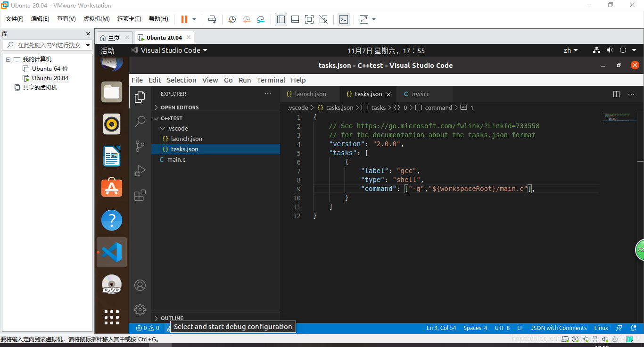Toggle VMware console view button
Image resolution: width=644 pixels, height=347 pixels.
(x=344, y=19)
